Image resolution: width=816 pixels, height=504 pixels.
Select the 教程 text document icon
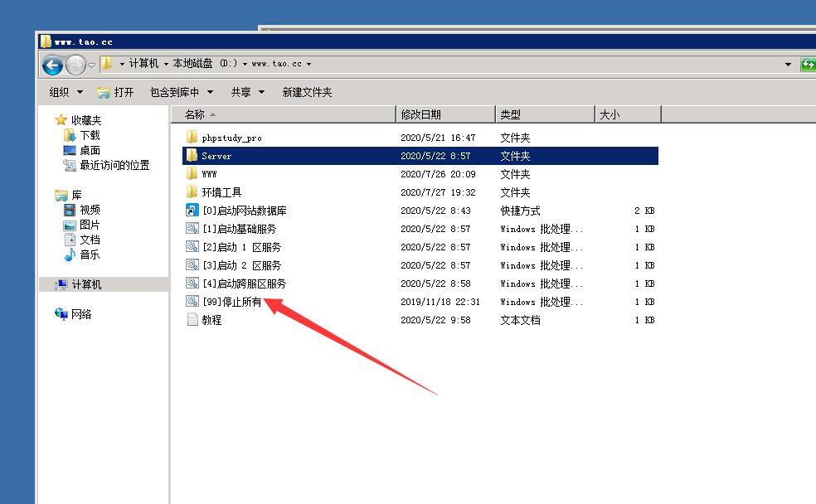point(192,320)
